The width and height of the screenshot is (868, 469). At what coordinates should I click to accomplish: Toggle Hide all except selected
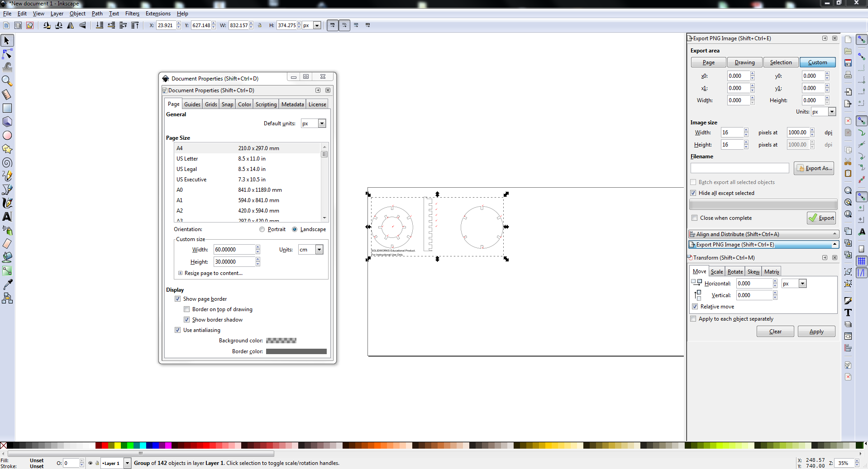tap(693, 193)
